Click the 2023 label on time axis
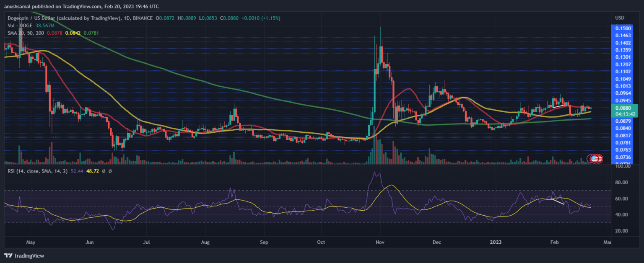Screen dimensions: 644x263 tap(496, 242)
